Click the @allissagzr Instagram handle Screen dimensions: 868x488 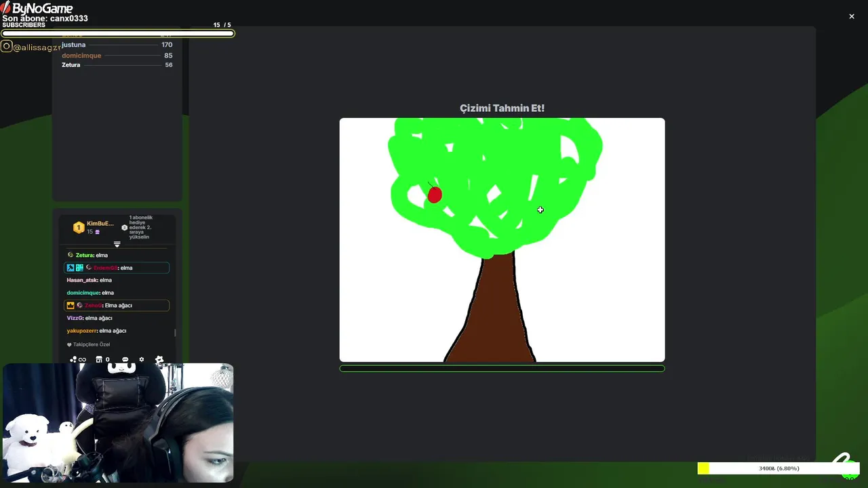(x=37, y=47)
